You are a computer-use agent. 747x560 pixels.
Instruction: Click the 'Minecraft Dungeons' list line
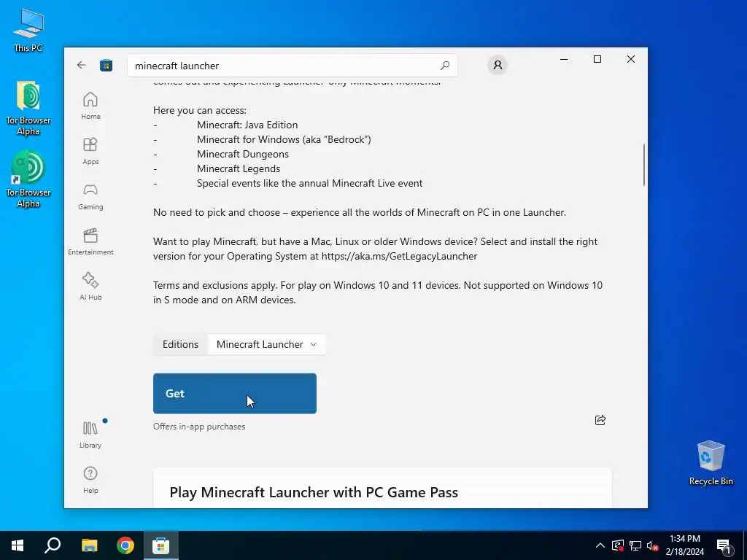pos(243,154)
